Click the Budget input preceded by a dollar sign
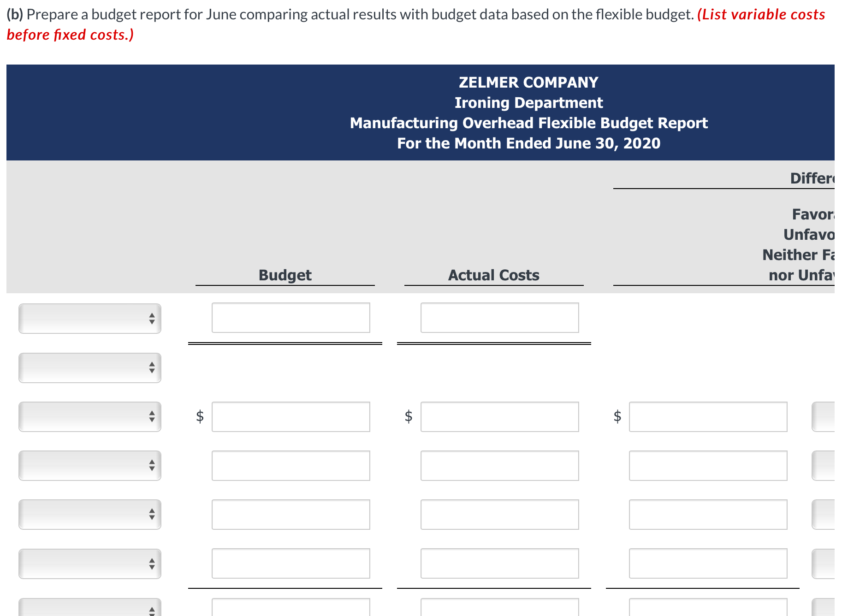842x616 pixels. 291,417
